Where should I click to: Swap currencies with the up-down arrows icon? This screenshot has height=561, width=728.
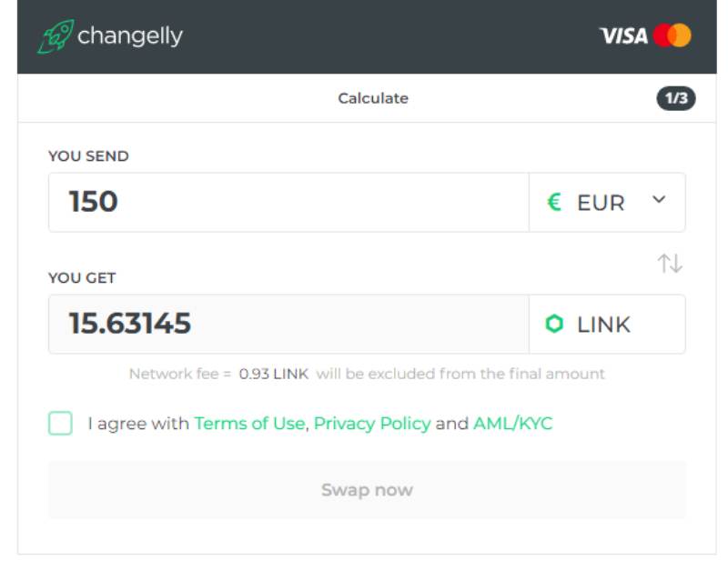tap(670, 264)
